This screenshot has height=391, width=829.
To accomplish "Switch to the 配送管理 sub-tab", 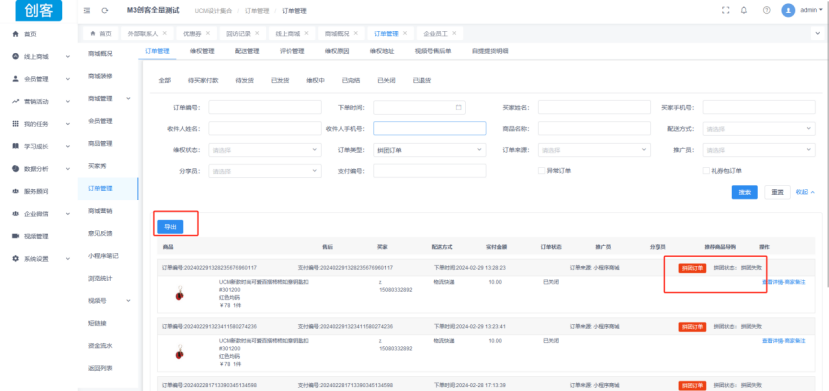I will (x=247, y=51).
